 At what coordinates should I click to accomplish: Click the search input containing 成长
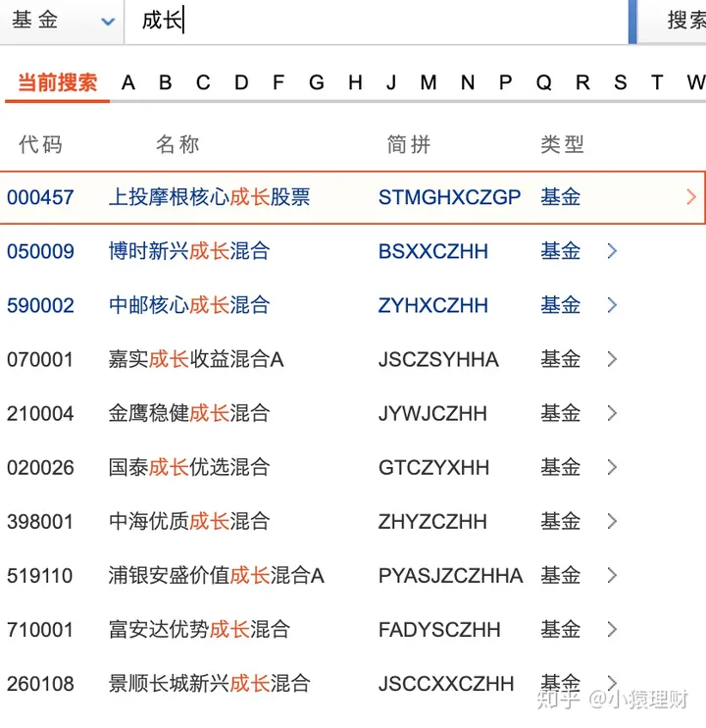tap(377, 22)
